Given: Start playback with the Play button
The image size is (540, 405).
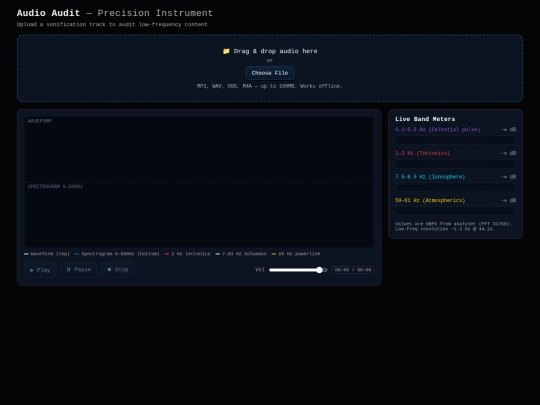Looking at the screenshot, I should point(40,270).
